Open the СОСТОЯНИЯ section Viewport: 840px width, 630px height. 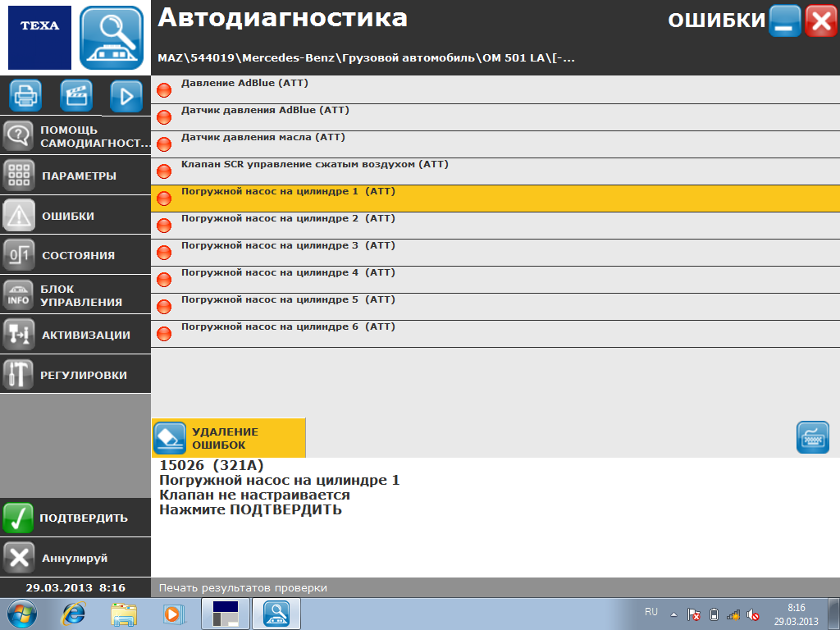pos(75,255)
